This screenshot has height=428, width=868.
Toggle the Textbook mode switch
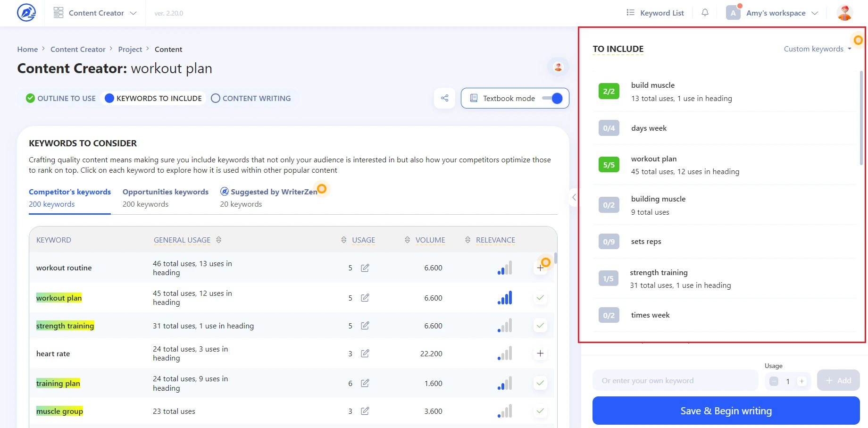coord(552,98)
